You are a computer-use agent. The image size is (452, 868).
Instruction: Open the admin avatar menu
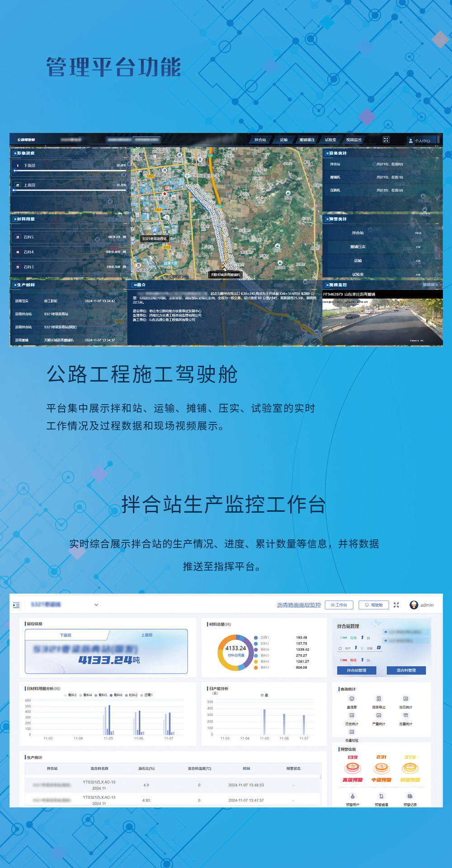pyautogui.click(x=421, y=605)
